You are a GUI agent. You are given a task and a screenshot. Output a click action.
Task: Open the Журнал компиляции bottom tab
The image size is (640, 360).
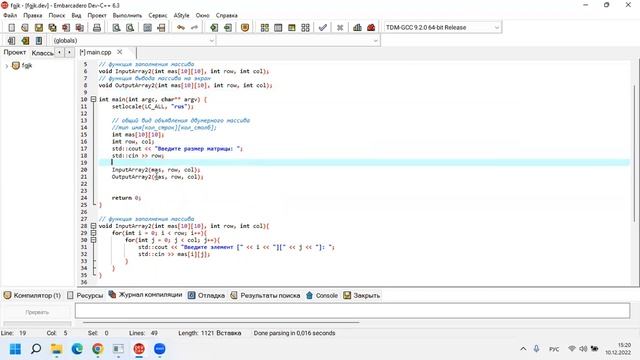146,295
